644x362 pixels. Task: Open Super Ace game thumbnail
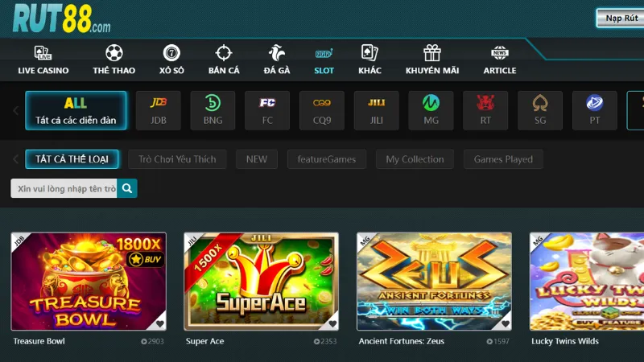click(261, 282)
